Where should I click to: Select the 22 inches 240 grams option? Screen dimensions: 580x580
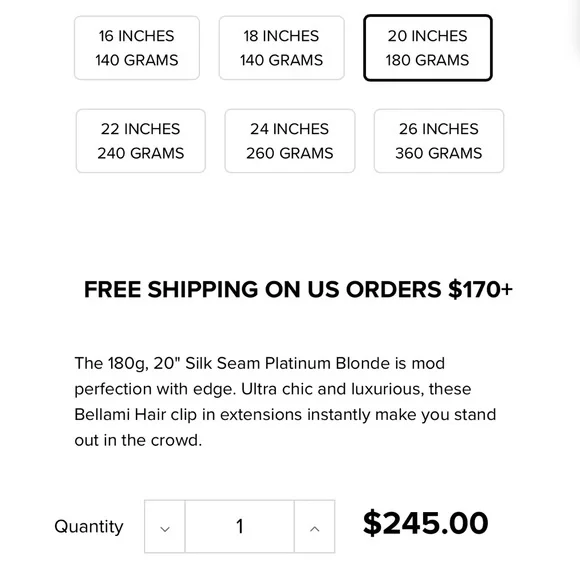click(141, 141)
